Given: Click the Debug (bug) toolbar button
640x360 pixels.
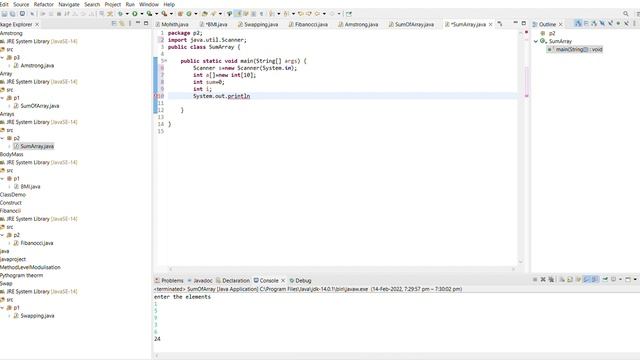Looking at the screenshot, I should [x=120, y=13].
